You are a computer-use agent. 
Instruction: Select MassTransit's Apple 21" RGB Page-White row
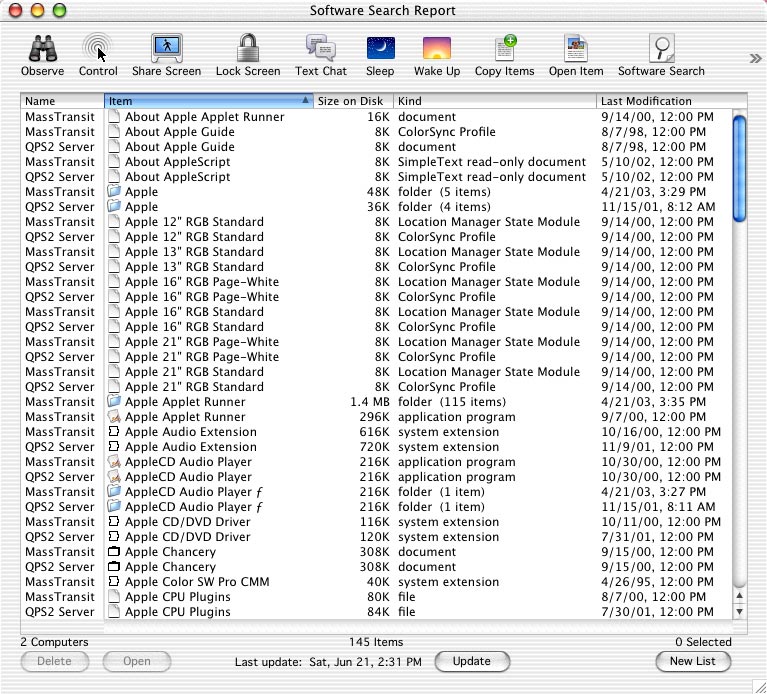coord(377,342)
